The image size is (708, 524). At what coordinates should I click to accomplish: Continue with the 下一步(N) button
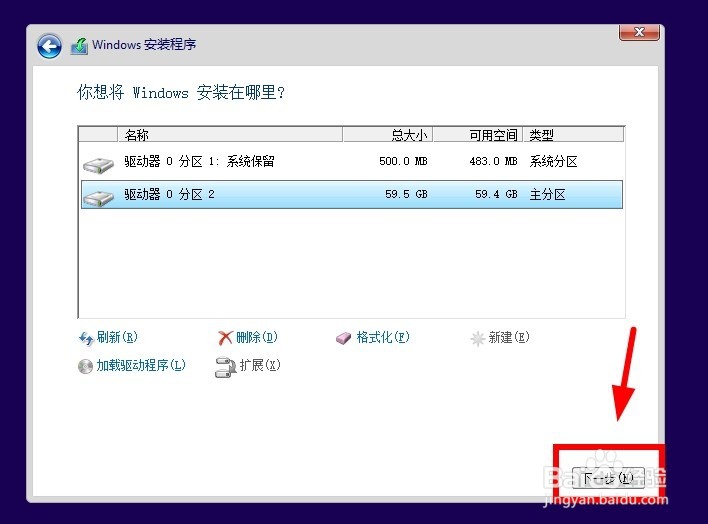pos(608,478)
